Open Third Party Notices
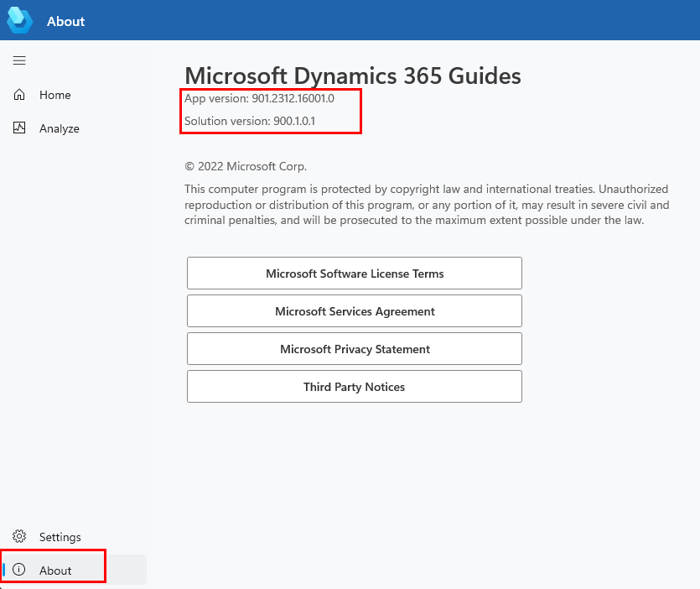The height and width of the screenshot is (589, 700). click(x=354, y=386)
